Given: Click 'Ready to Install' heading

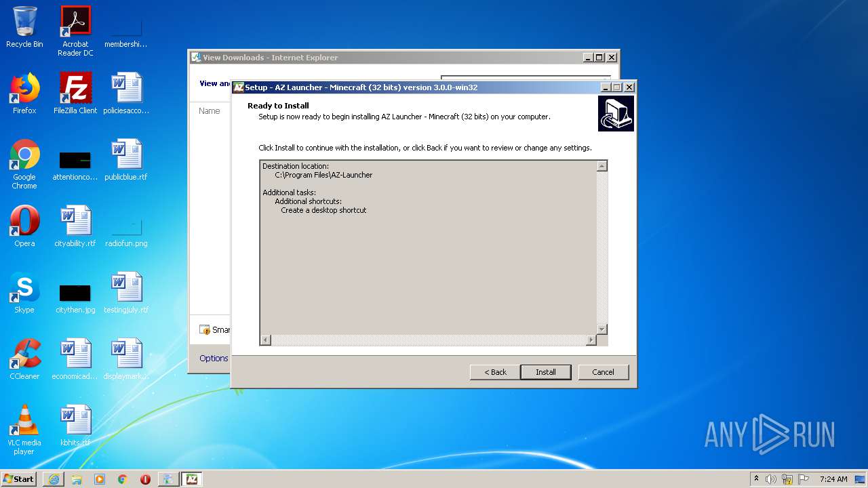Looking at the screenshot, I should click(x=278, y=106).
